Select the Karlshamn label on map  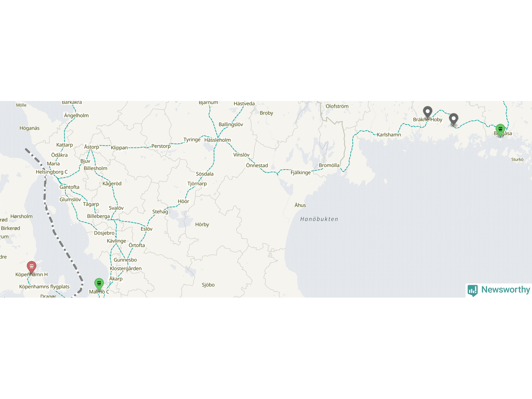coord(389,135)
